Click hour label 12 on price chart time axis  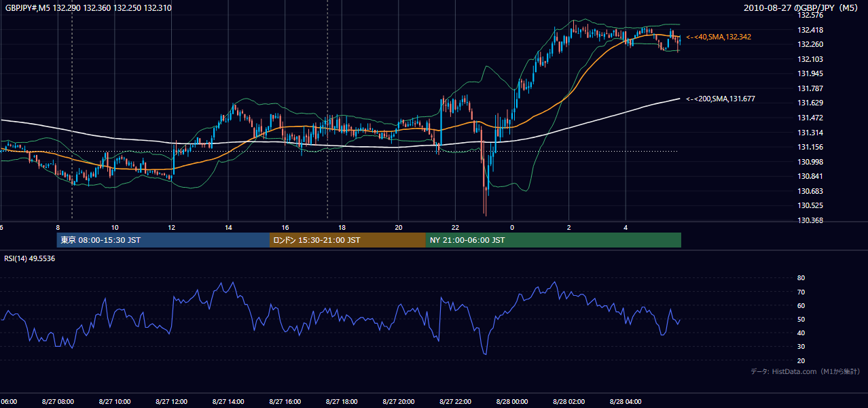172,228
